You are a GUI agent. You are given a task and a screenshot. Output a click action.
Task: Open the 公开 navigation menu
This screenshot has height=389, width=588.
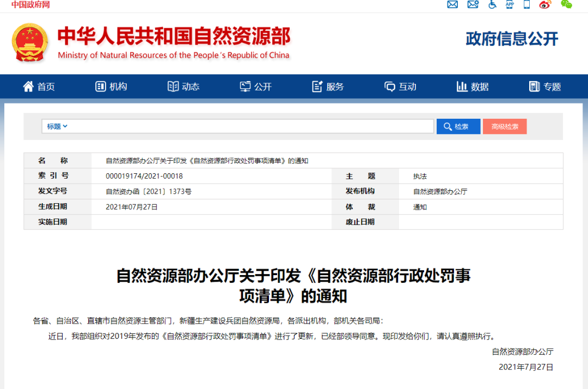(x=256, y=87)
